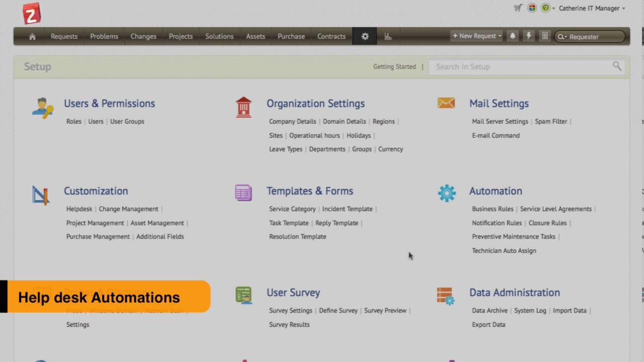Click the Customization ruler and pencil icon
Image resolution: width=644 pixels, height=362 pixels.
41,195
